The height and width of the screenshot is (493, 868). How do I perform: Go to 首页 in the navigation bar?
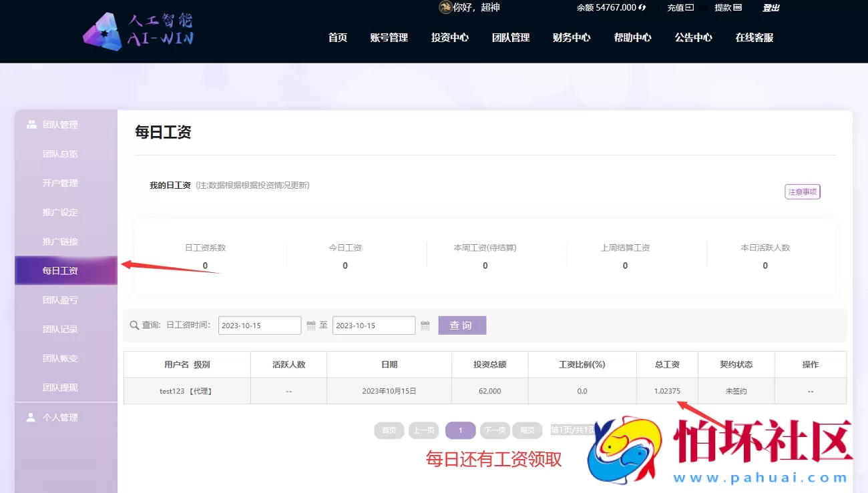[x=338, y=38]
